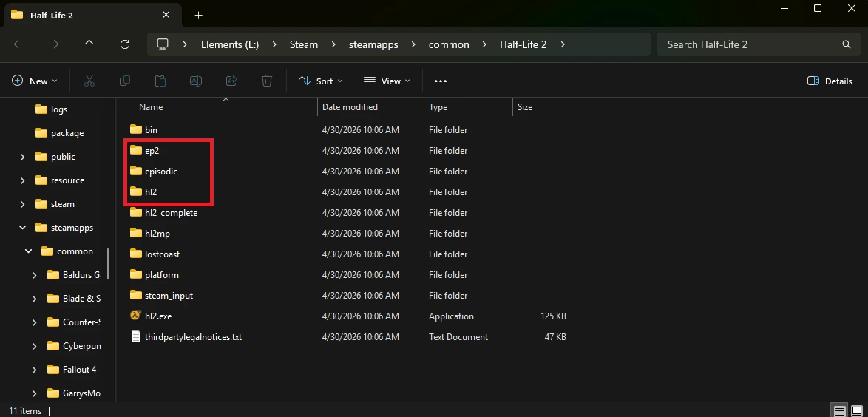Sort by the Size column header
This screenshot has width=868, height=417.
tap(525, 107)
